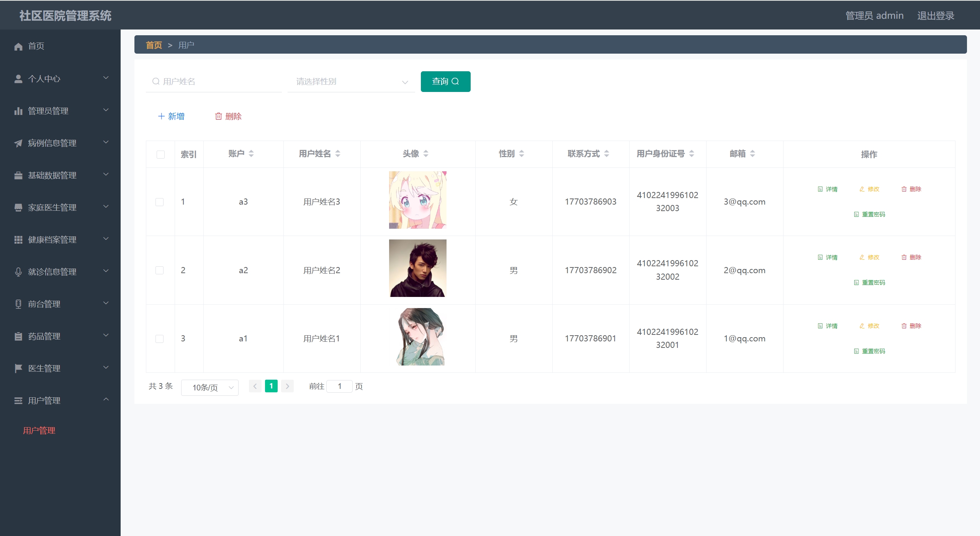Screen dimensions: 980x536
Task: Collapse the 用户管理 sidebar section
Action: (61, 400)
